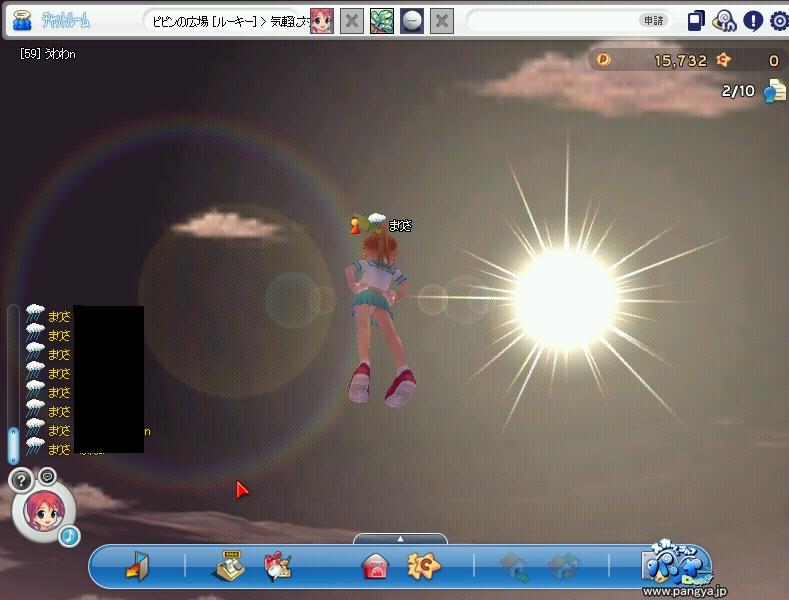The height and width of the screenshot is (600, 789).
Task: Click the exit door icon in bottom bar
Action: (x=137, y=566)
